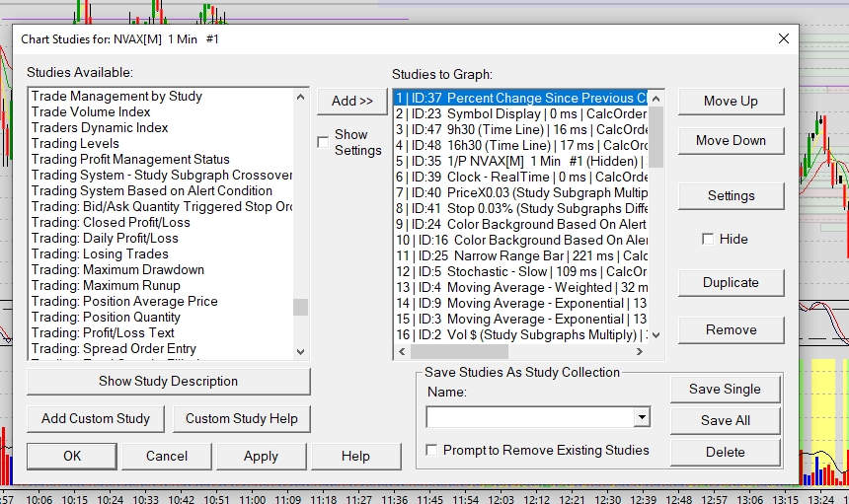Click the collection Name input field
This screenshot has width=849, height=504.
click(x=530, y=417)
